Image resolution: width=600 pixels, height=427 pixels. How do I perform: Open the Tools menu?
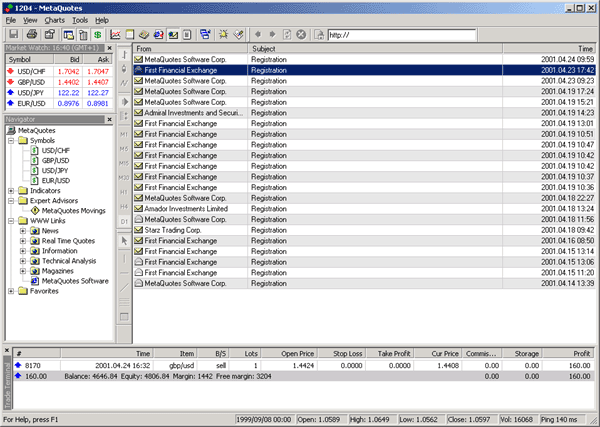pos(80,20)
